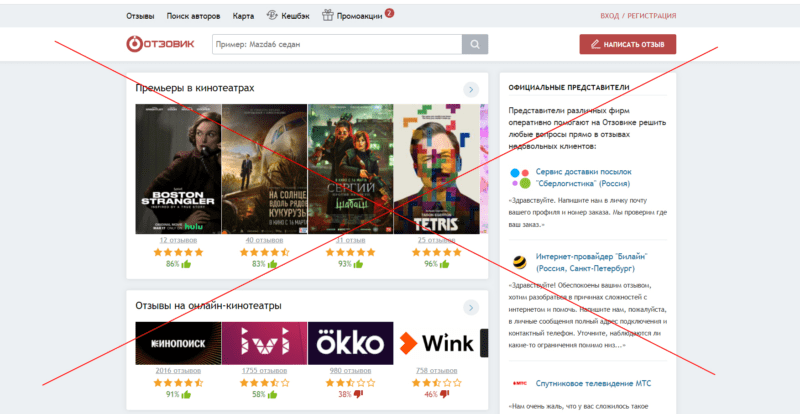Click the НАПИСАТЬ ОТЗЫВ button

pyautogui.click(x=628, y=44)
